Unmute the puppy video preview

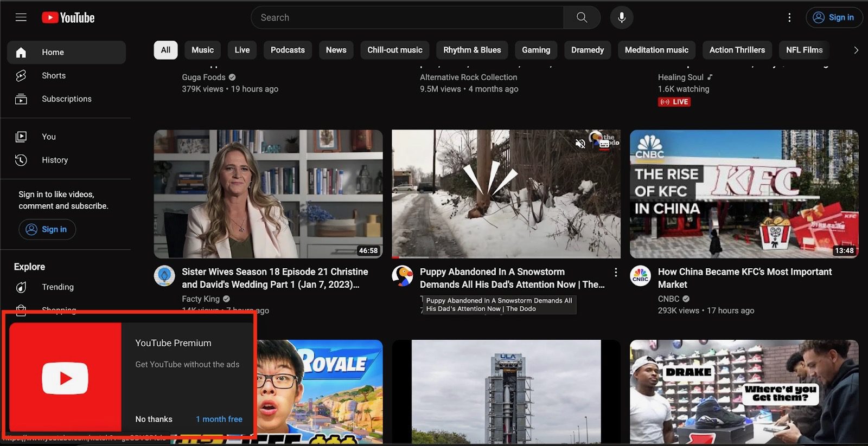580,144
